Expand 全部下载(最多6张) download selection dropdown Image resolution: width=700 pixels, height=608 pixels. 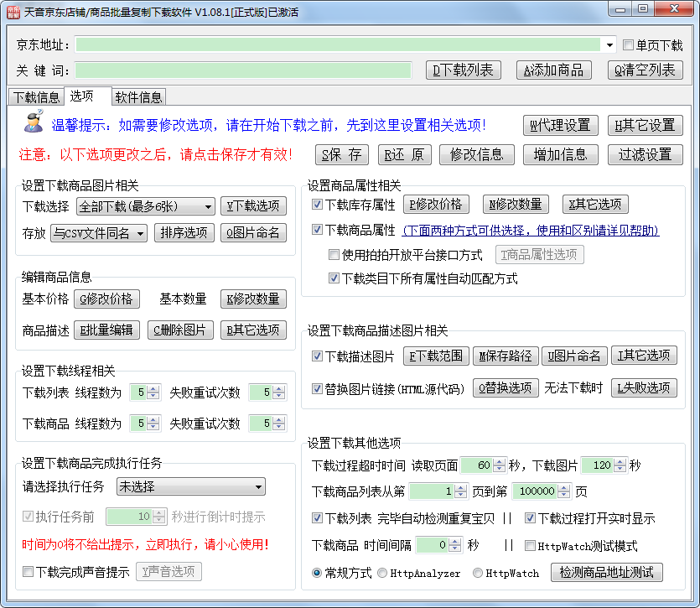click(x=208, y=206)
